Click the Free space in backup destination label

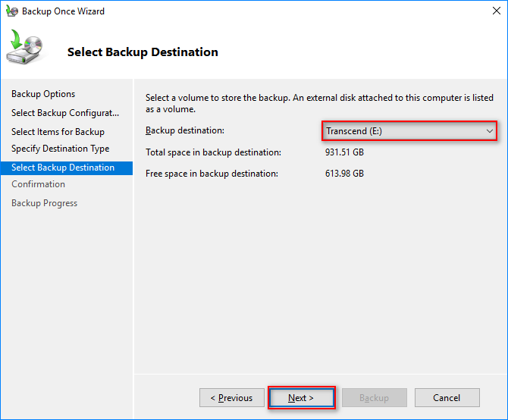212,174
